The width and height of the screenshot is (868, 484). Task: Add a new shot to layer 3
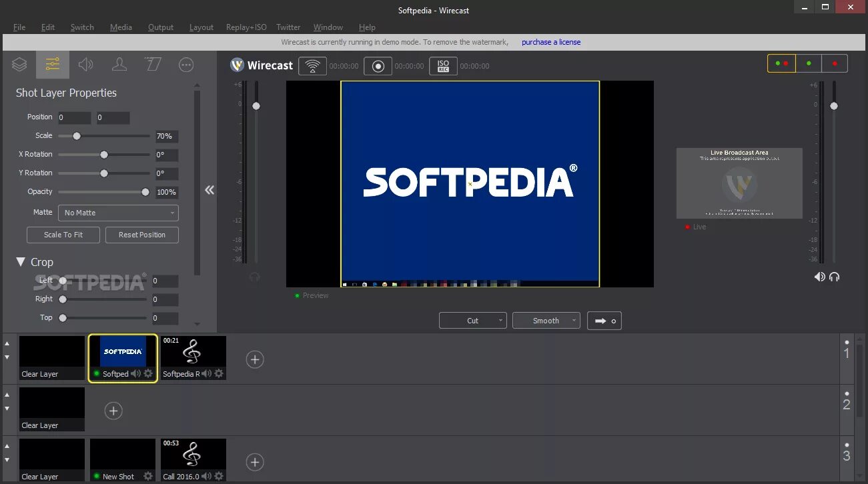(255, 462)
